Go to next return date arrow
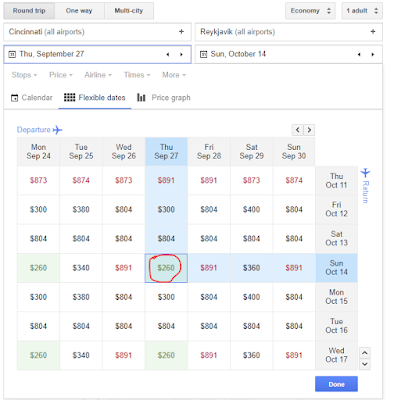This screenshot has height=400, width=394. pyautogui.click(x=373, y=54)
